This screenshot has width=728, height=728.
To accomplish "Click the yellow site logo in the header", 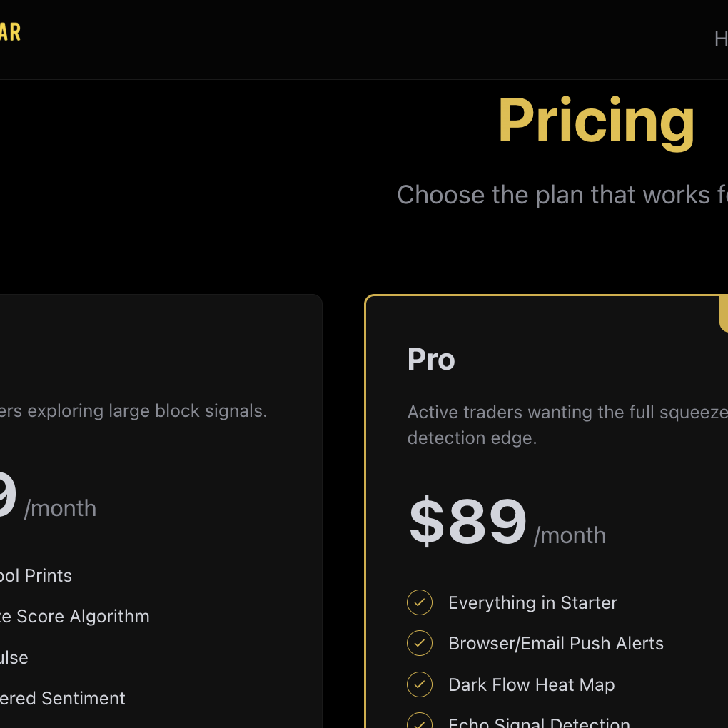I will (10, 32).
